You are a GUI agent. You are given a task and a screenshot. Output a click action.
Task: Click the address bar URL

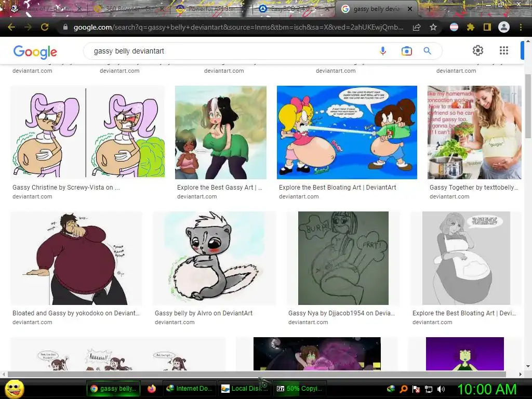pyautogui.click(x=238, y=27)
